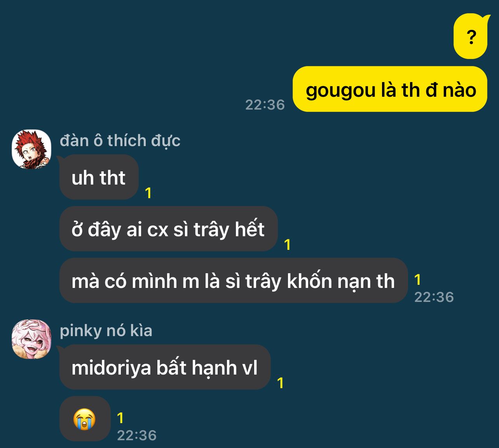Tap unread count beside midoriya message
Viewport: 499px width, 448px height.
(x=280, y=384)
